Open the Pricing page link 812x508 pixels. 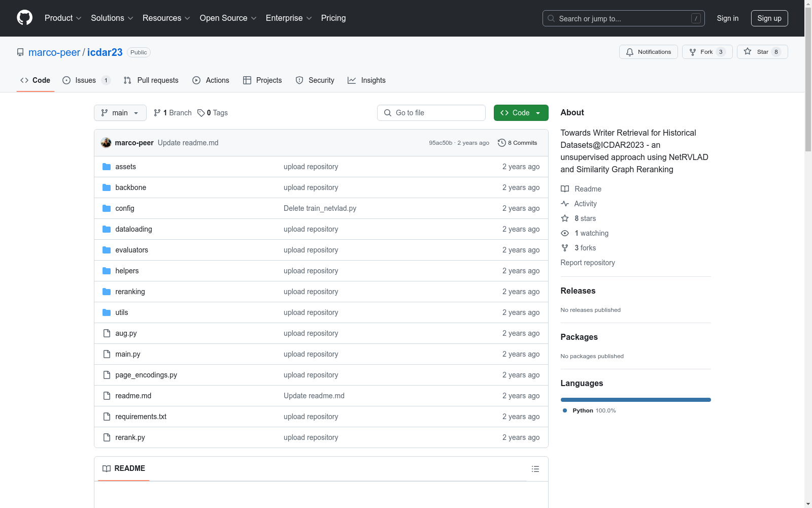pyautogui.click(x=333, y=18)
